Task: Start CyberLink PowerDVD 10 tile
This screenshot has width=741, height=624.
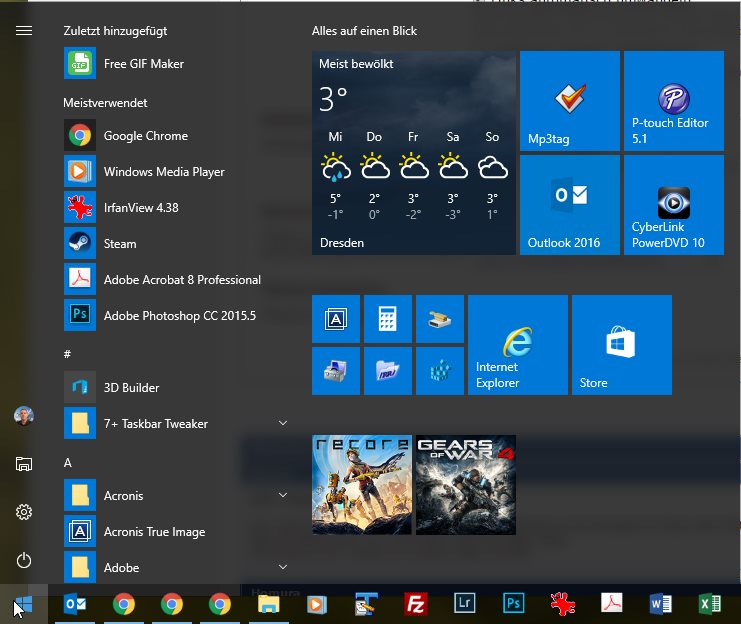Action: point(673,205)
